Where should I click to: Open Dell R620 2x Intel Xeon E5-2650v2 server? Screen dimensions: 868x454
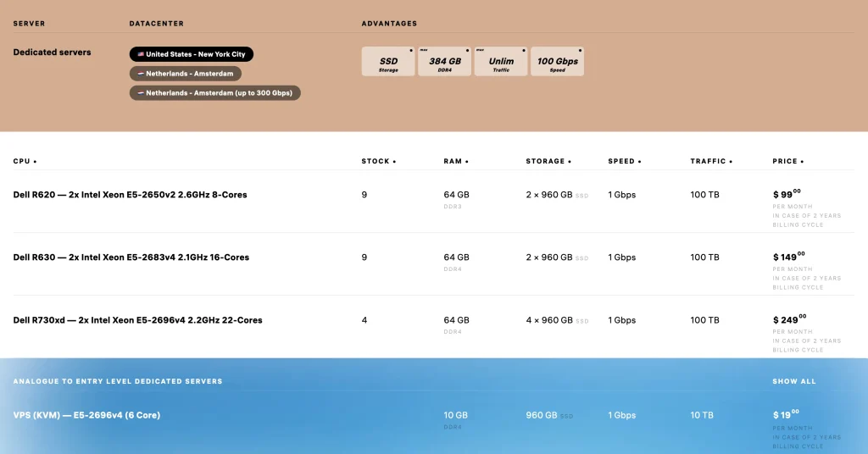[130, 195]
